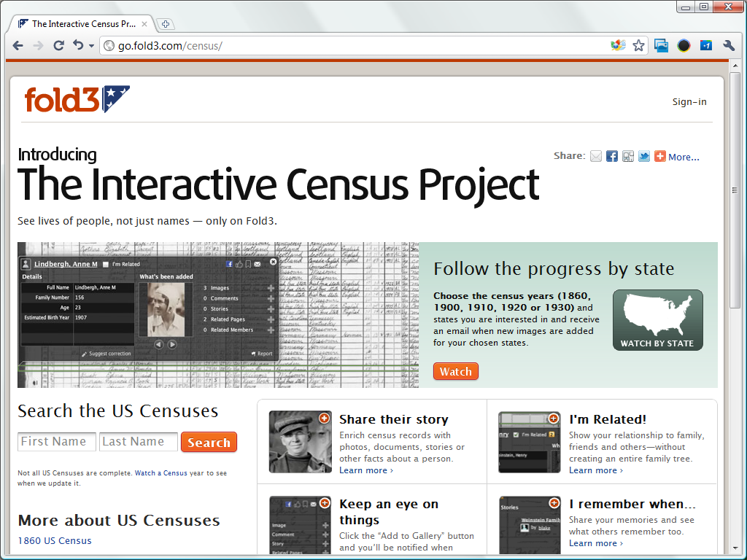Bookmark page with the star icon
The height and width of the screenshot is (560, 747).
click(639, 45)
